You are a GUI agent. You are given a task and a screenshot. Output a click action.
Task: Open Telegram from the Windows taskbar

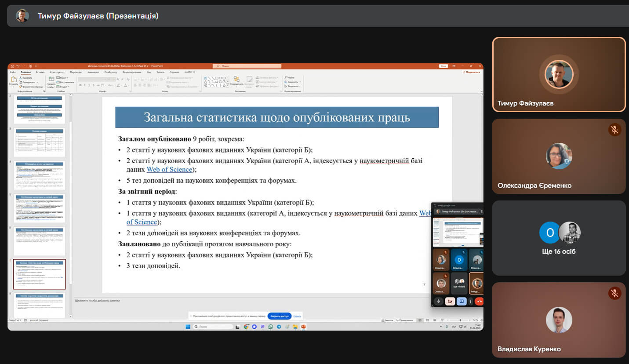279,327
